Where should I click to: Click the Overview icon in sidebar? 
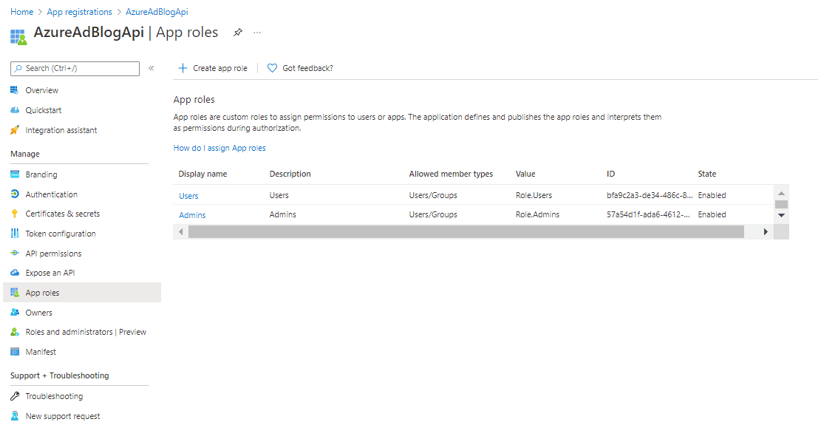pyautogui.click(x=15, y=90)
